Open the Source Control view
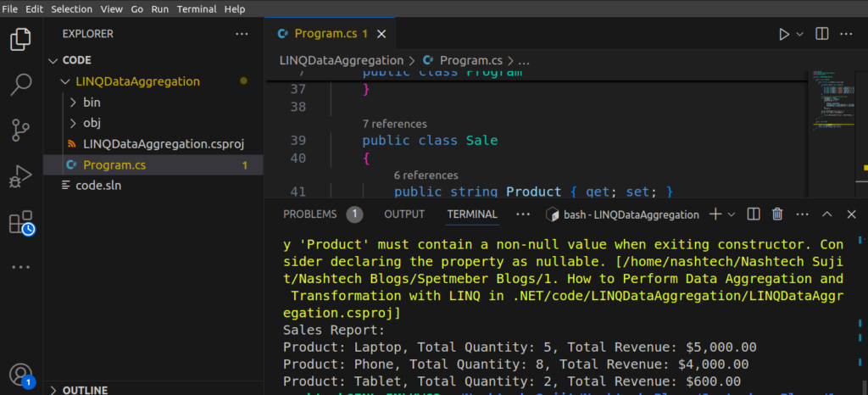This screenshot has width=868, height=395. 20,131
